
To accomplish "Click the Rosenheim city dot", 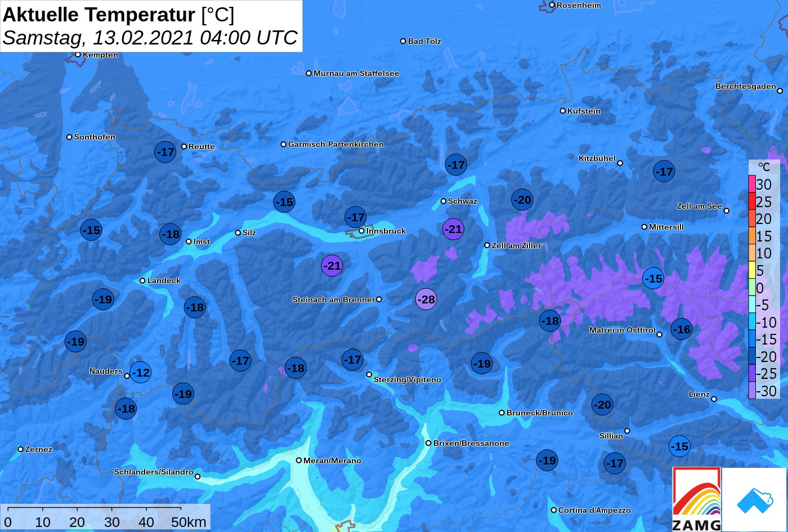I will point(552,5).
